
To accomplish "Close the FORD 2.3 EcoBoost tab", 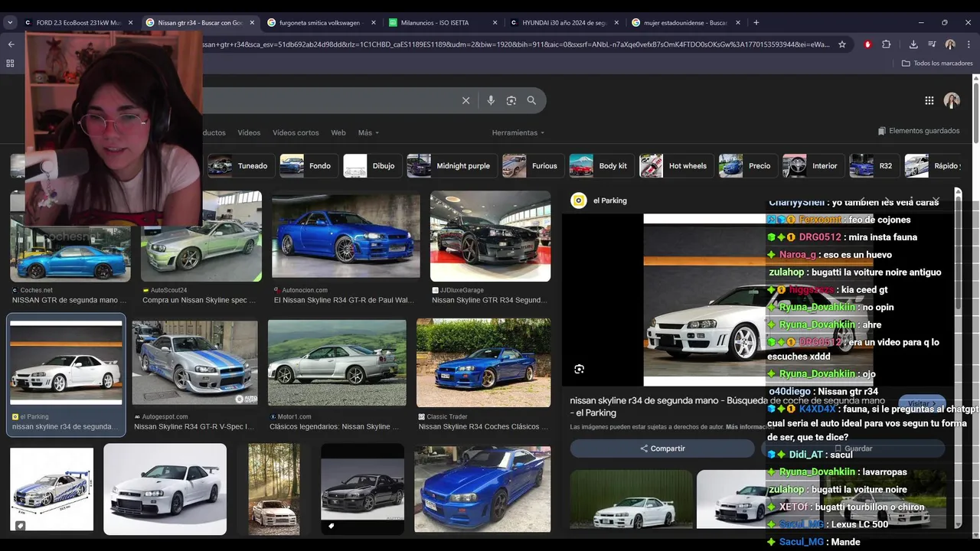I will [130, 23].
